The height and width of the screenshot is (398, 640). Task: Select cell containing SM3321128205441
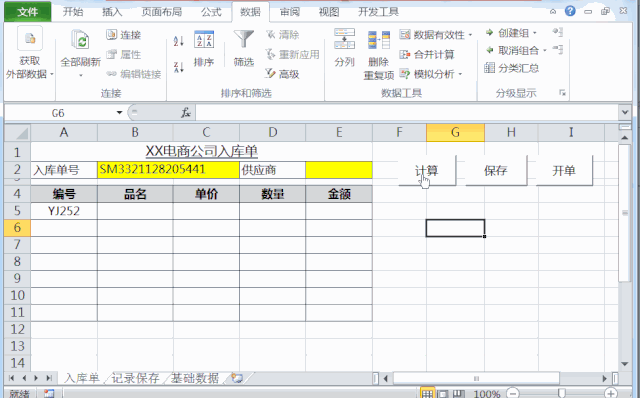click(x=168, y=170)
